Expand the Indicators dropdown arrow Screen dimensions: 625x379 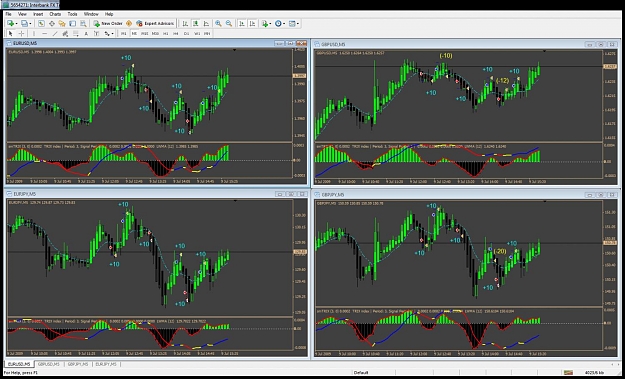pos(270,24)
